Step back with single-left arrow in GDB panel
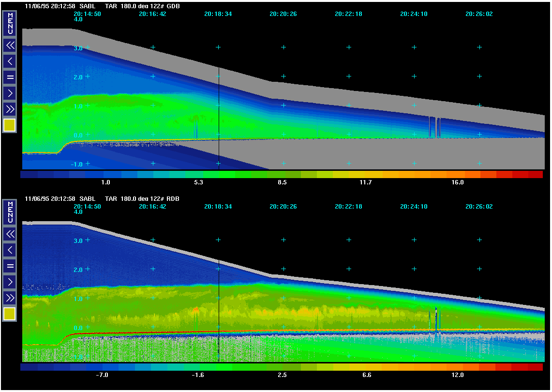This screenshot has height=392, width=552. pos(10,61)
